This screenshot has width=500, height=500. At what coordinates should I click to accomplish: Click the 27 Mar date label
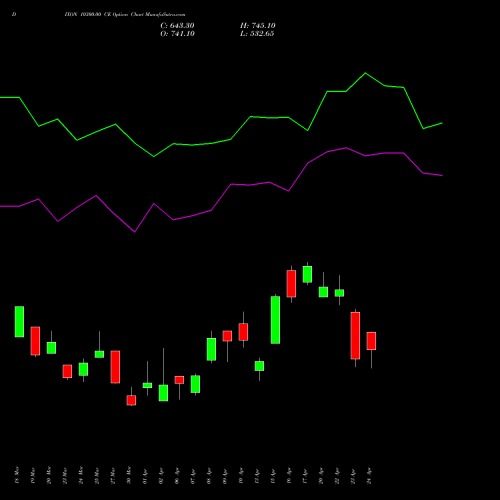[x=113, y=475]
